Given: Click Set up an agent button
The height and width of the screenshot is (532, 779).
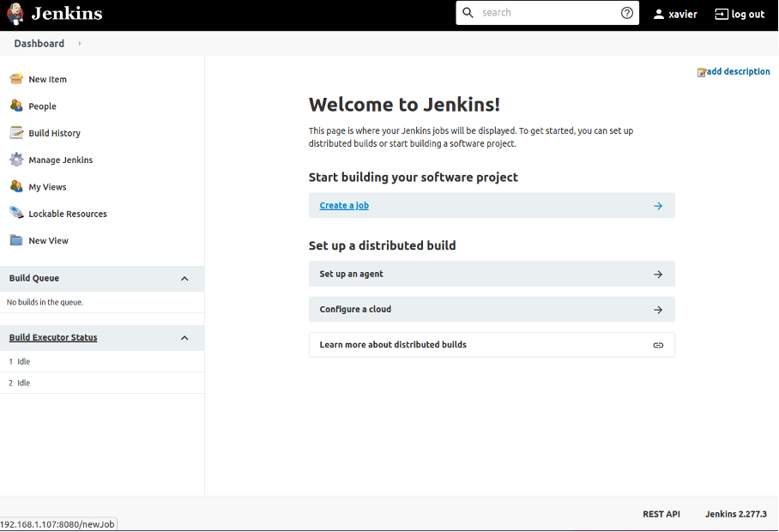Looking at the screenshot, I should (492, 274).
